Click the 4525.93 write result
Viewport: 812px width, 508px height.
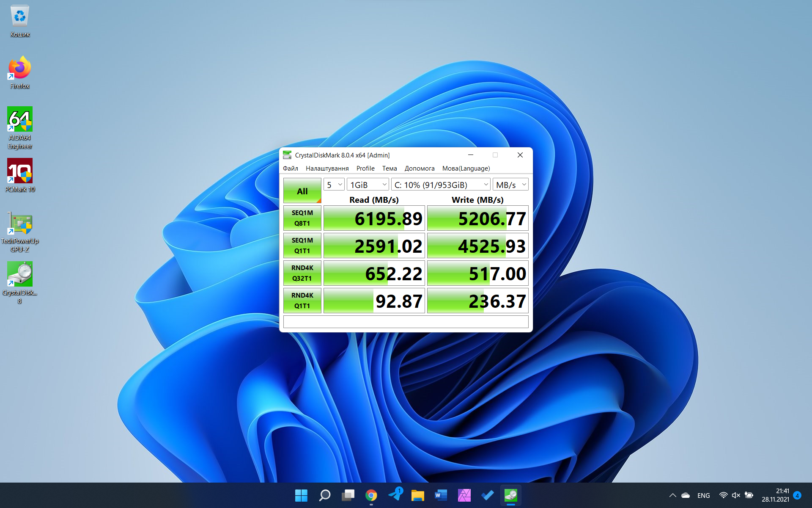pyautogui.click(x=478, y=246)
